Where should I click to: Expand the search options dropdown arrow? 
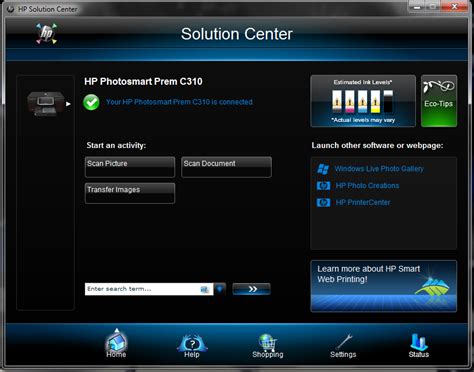coord(220,289)
